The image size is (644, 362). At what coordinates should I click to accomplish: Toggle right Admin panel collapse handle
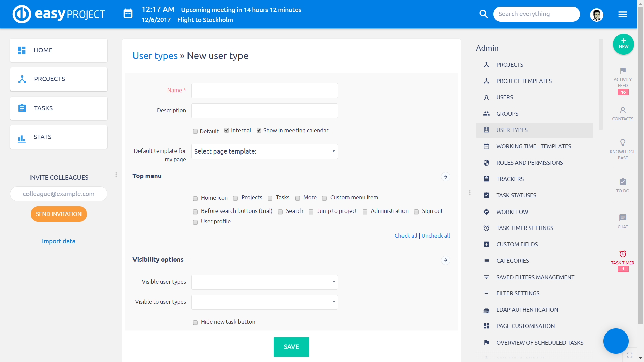(470, 193)
